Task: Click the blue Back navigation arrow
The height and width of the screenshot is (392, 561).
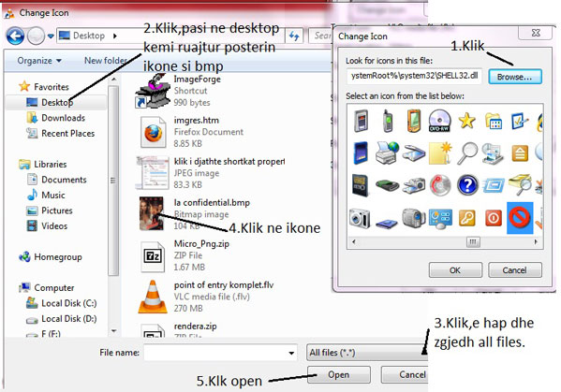Action: 15,36
